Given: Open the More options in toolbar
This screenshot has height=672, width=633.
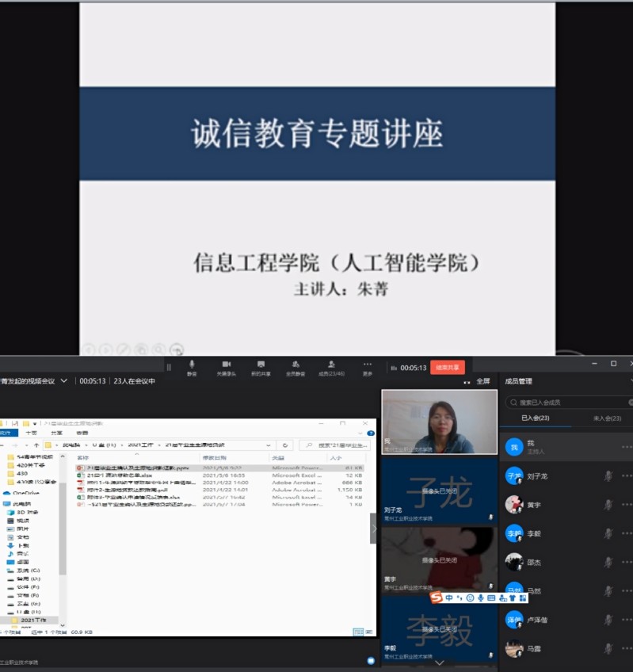Looking at the screenshot, I should 368,367.
